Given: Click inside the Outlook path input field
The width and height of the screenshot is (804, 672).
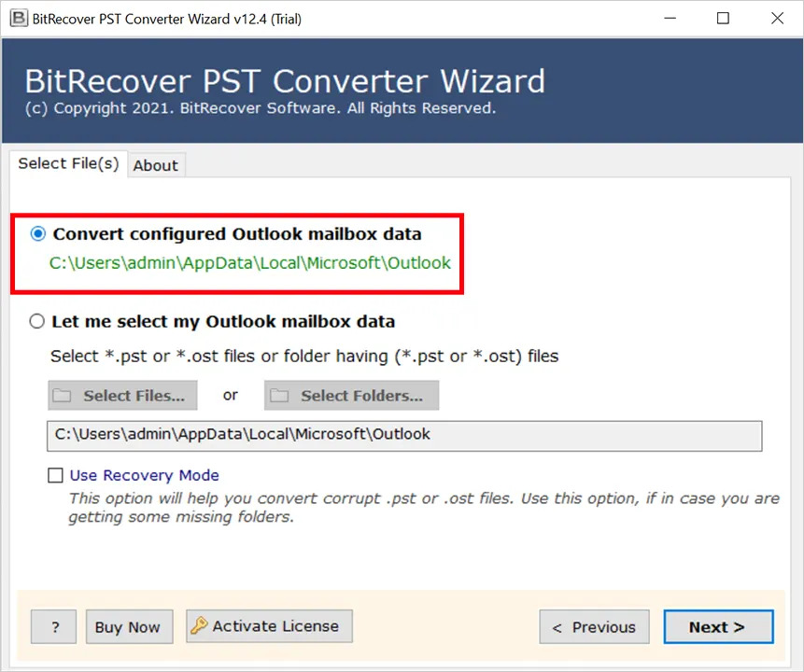Looking at the screenshot, I should [x=402, y=434].
